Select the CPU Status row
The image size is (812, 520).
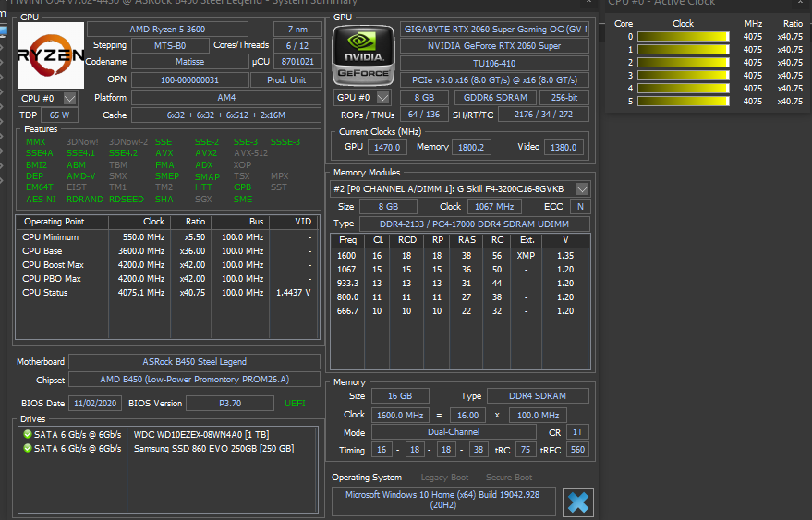[167, 293]
